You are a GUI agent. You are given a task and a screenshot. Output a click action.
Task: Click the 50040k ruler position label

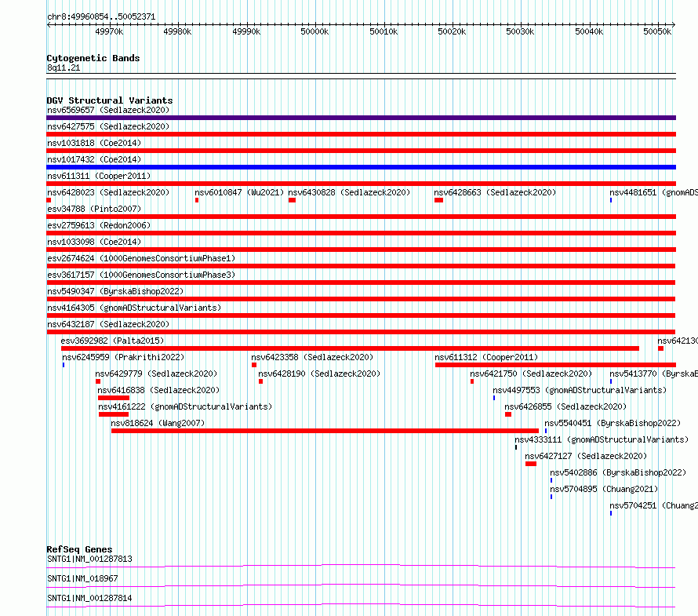pyautogui.click(x=589, y=31)
